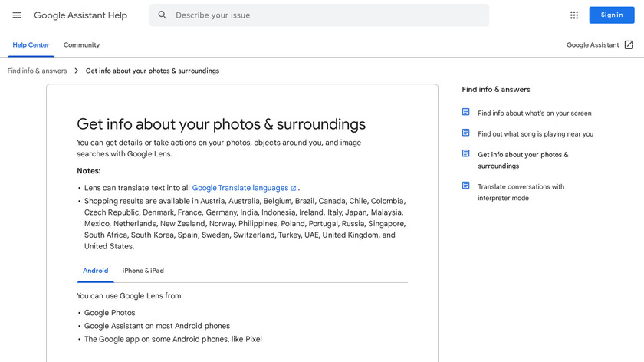The height and width of the screenshot is (362, 644).
Task: Go to 'Find info & answers' breadcrumb
Action: (37, 71)
